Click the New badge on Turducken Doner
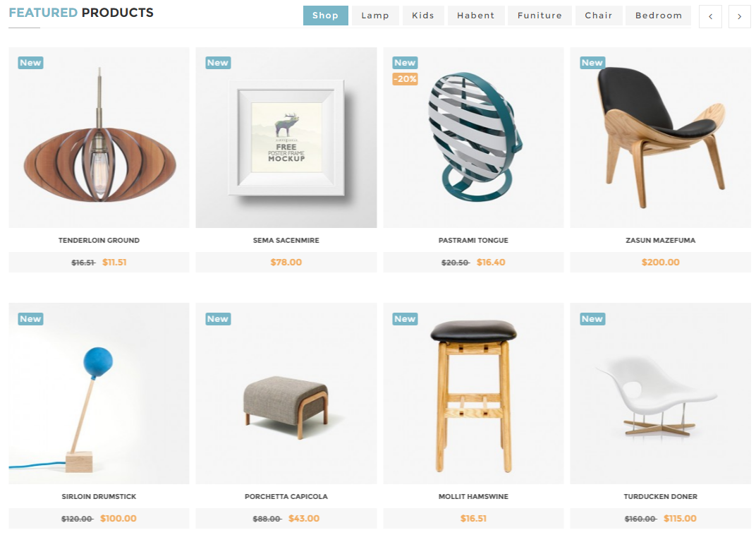The image size is (756, 547). tap(592, 319)
